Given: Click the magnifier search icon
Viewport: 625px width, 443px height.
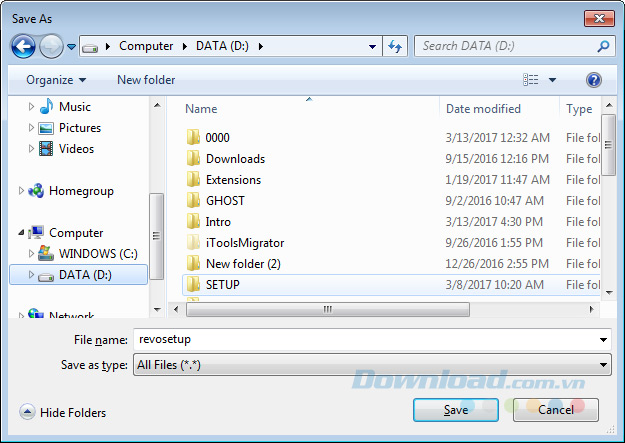Looking at the screenshot, I should [x=603, y=46].
